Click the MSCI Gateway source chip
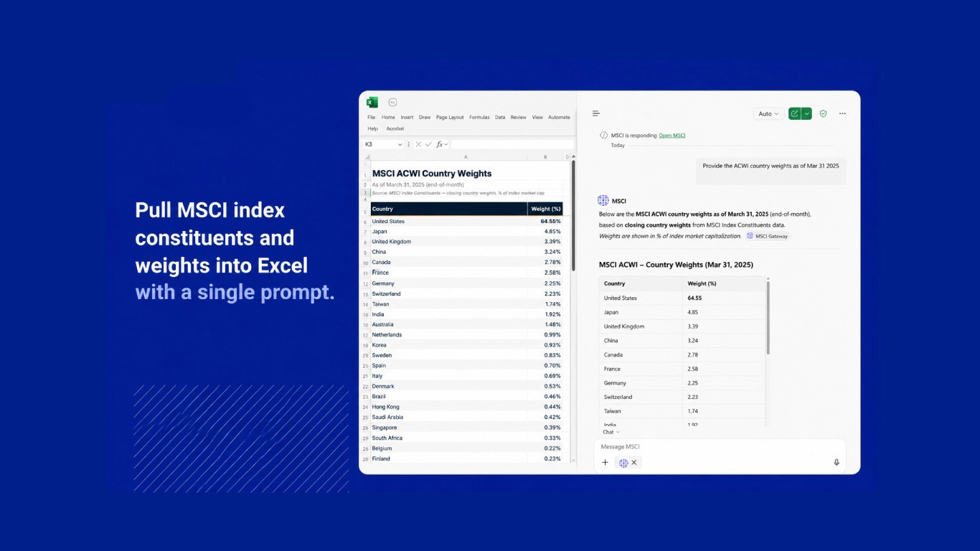The height and width of the screenshot is (551, 980). pos(767,236)
